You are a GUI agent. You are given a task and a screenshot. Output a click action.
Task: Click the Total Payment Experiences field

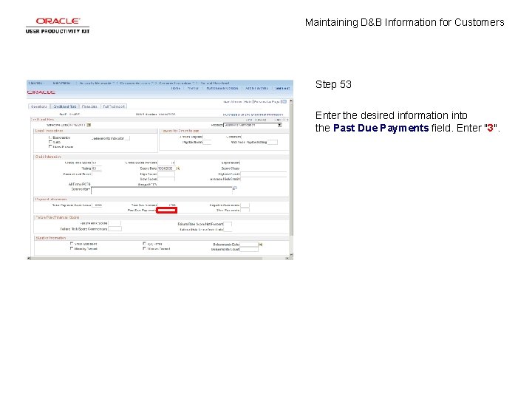97,205
